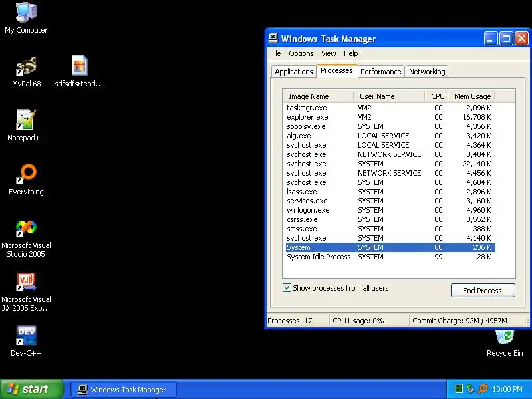Select svchost.exe using 4,364 K
The height and width of the screenshot is (399, 532).
point(389,145)
